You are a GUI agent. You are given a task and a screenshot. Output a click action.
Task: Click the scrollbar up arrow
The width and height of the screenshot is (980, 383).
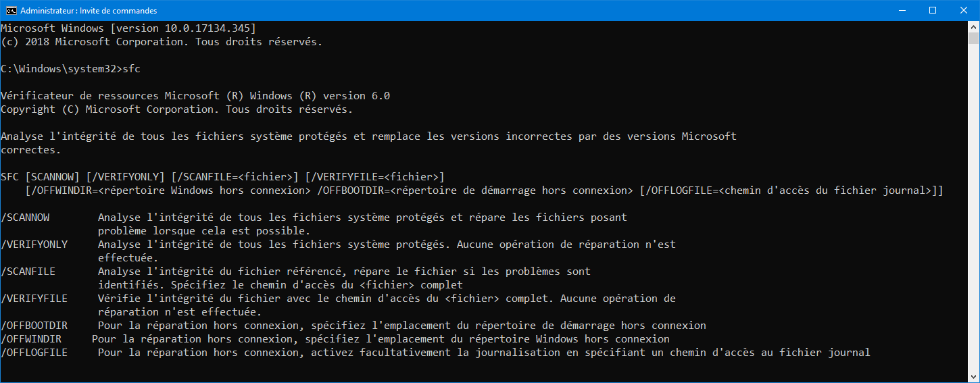click(x=973, y=26)
